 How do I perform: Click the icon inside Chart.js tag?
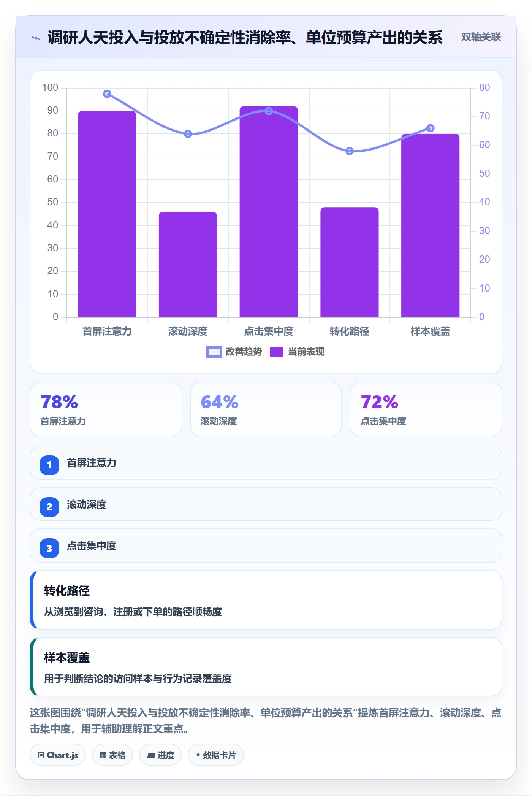[x=41, y=755]
